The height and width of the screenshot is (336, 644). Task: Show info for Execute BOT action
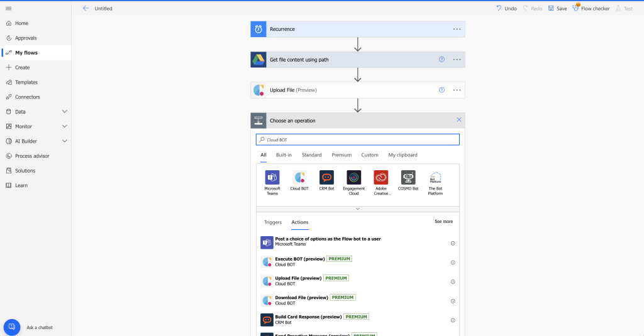coord(453,263)
